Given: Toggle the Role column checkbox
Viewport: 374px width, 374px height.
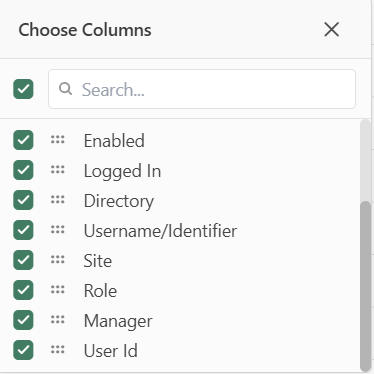Looking at the screenshot, I should (23, 290).
